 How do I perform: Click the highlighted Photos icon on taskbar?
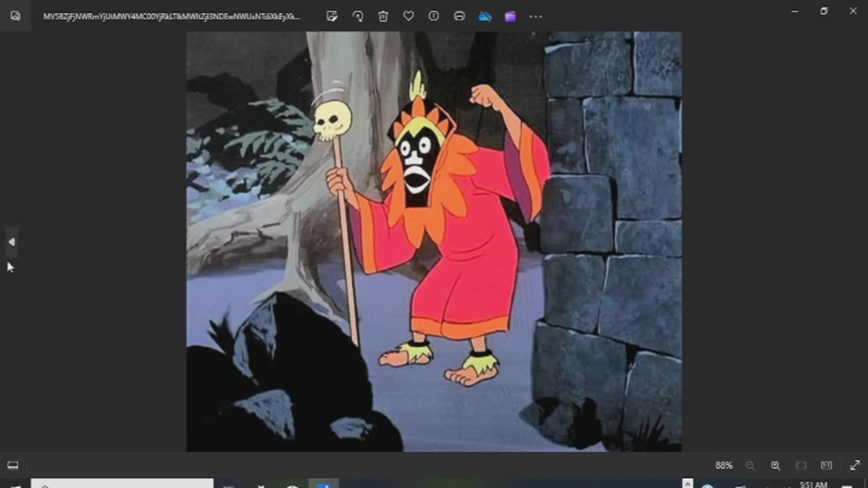[324, 484]
